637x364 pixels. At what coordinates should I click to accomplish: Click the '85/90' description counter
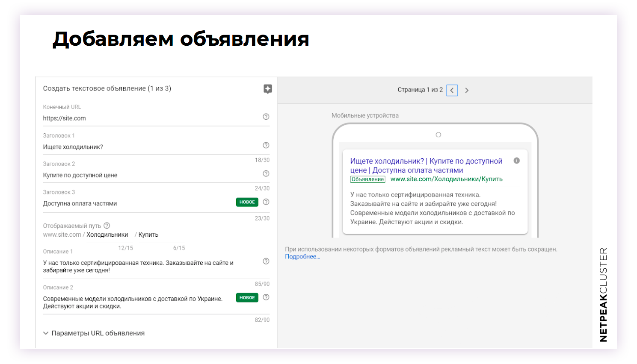click(x=262, y=284)
